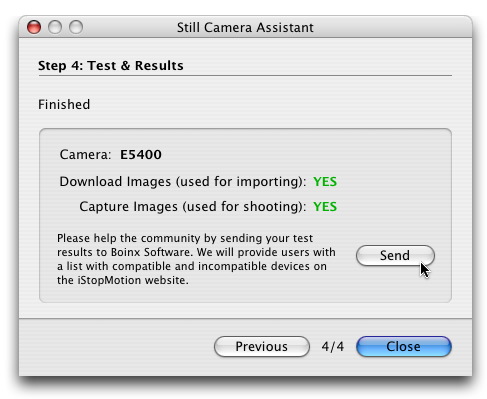Screen dimensions: 487x399
Task: Click the gray zoom window button
Action: click(76, 27)
